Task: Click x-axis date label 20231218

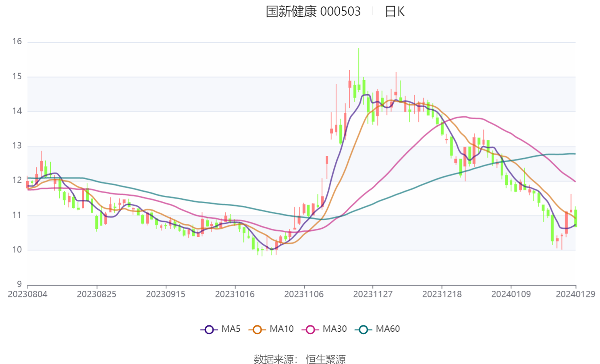Action: click(x=442, y=294)
